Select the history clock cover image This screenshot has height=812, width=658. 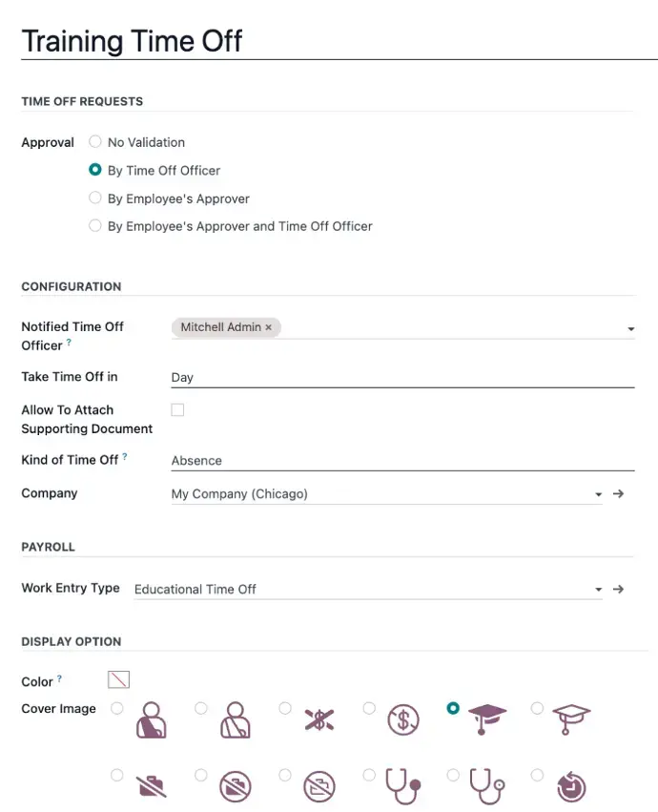pos(537,775)
